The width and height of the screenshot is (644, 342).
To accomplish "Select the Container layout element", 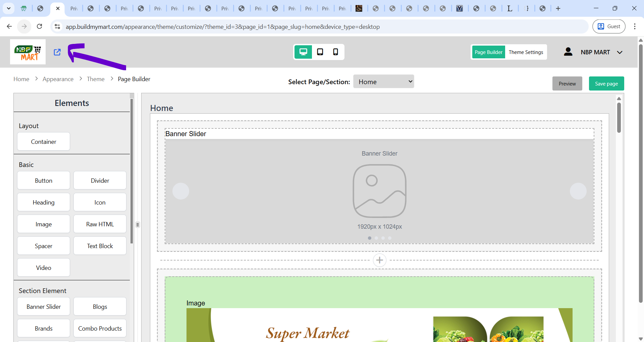I will pos(44,141).
